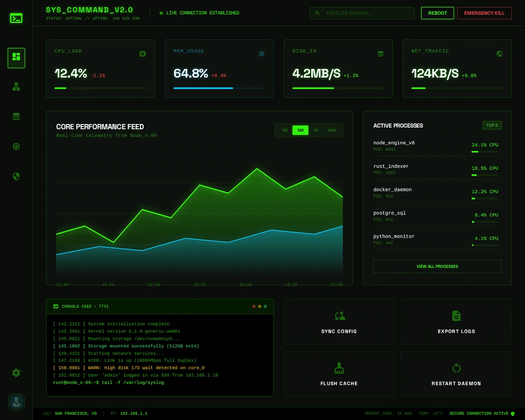The width and height of the screenshot is (525, 420).
Task: Focus the Execute Search input field
Action: (x=362, y=13)
